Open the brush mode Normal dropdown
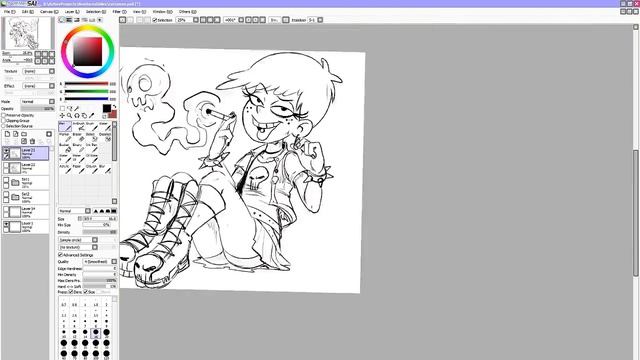This screenshot has width=640, height=360. click(75, 211)
